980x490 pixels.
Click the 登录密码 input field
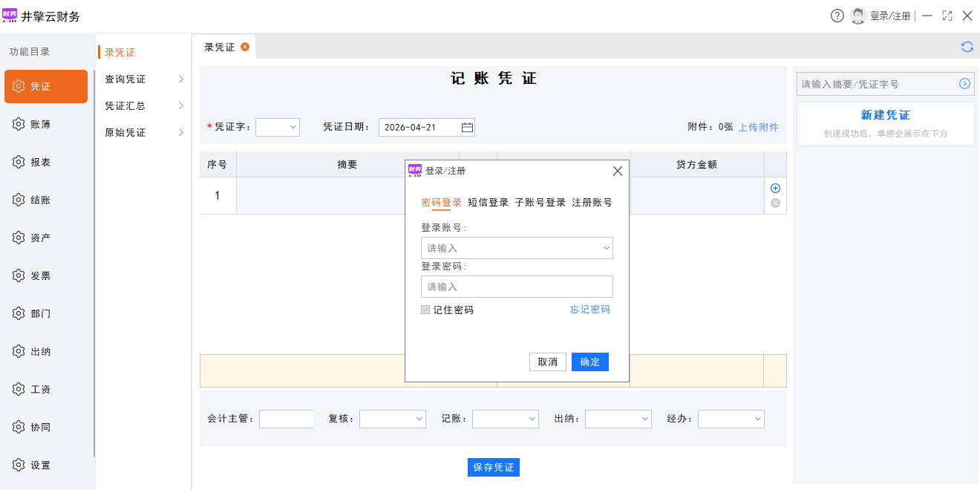517,287
